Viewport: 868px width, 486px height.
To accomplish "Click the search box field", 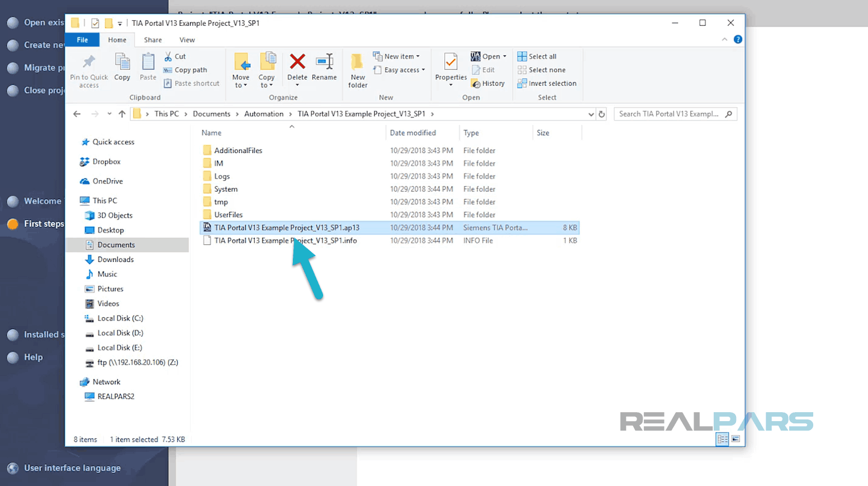I will point(675,114).
